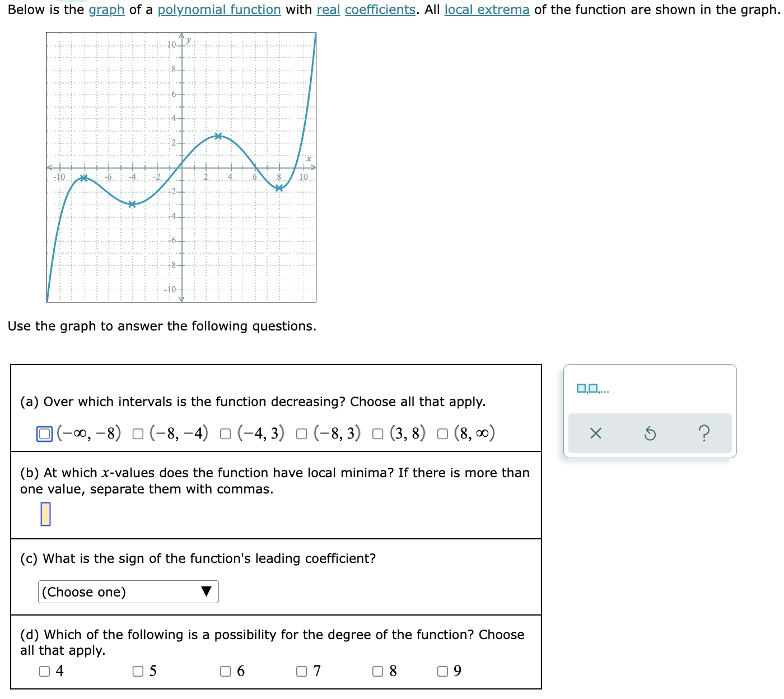Check the (−4, 3) interval checkbox
Screen dimensions: 784x699
[x=226, y=432]
